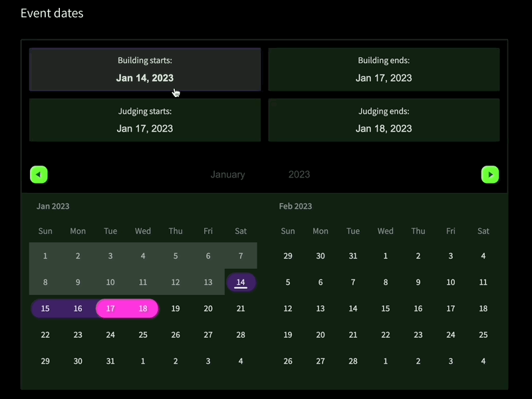Select January 18 in the calendar
532x399 pixels.
tap(143, 309)
